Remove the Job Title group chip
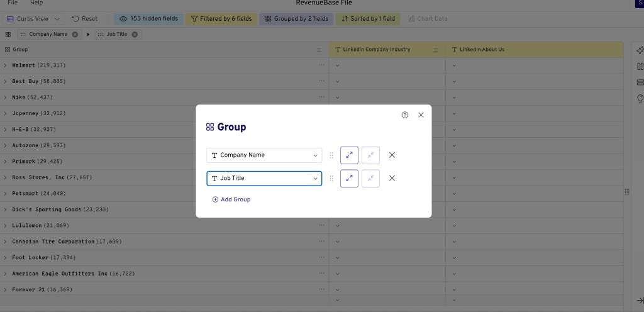Viewport: 644px width, 312px height. pos(135,35)
